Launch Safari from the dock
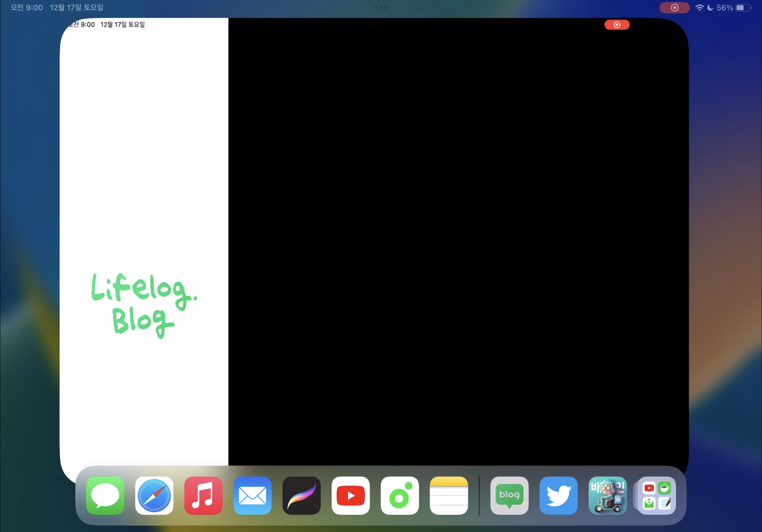This screenshot has width=762, height=532. [x=154, y=496]
